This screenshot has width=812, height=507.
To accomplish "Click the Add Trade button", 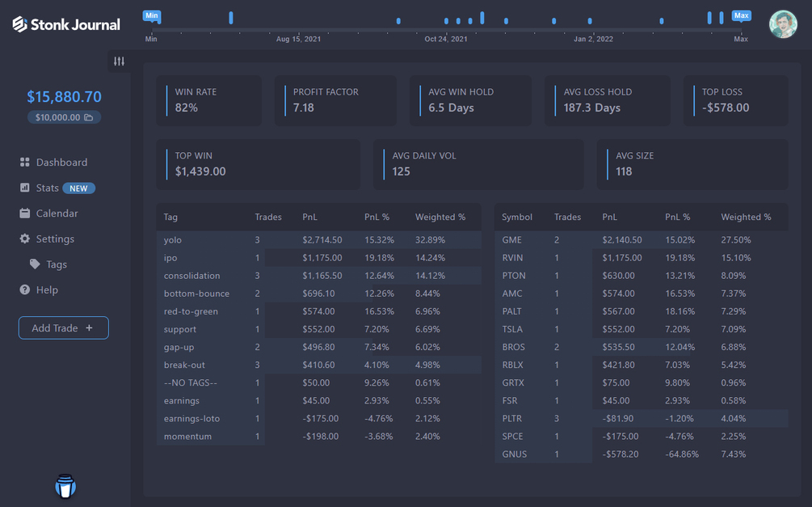I will [x=64, y=327].
